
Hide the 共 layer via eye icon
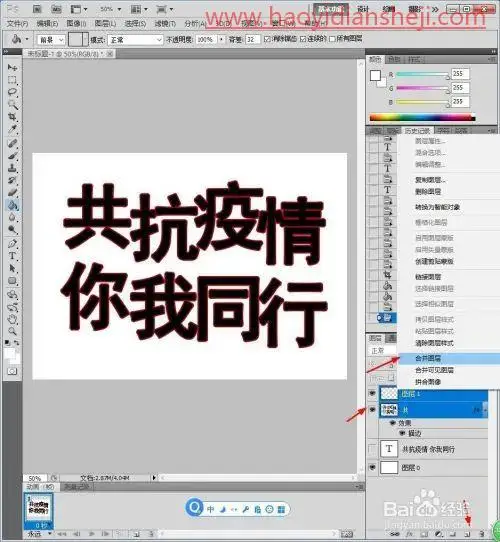pyautogui.click(x=372, y=410)
